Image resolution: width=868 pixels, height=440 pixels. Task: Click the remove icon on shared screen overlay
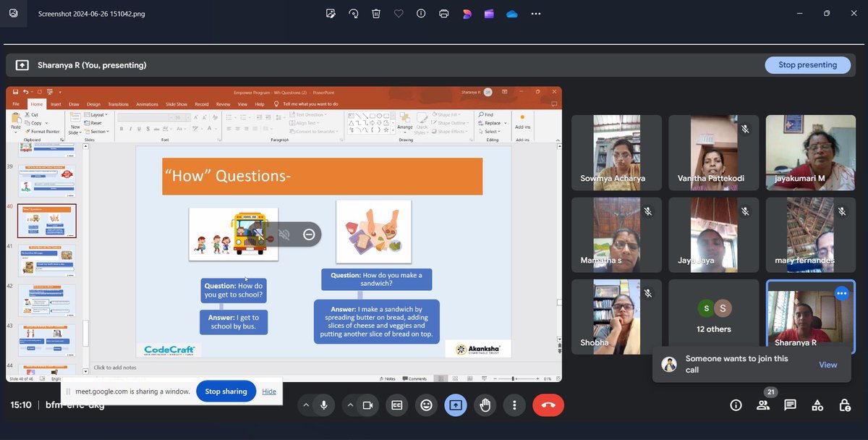pyautogui.click(x=309, y=234)
